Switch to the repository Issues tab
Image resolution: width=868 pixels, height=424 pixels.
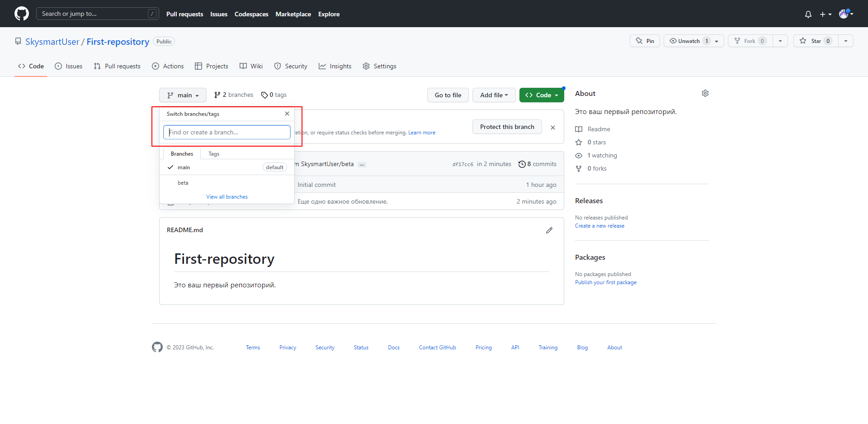(68, 66)
